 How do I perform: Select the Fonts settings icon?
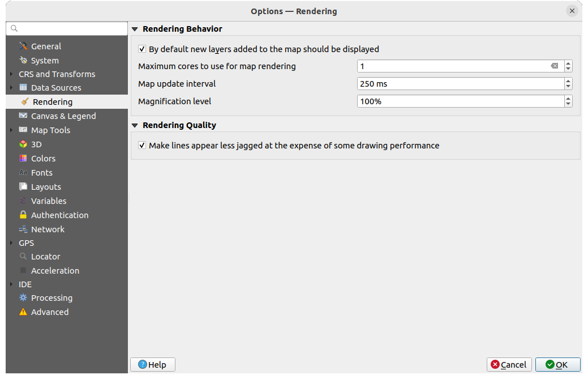pyautogui.click(x=24, y=172)
